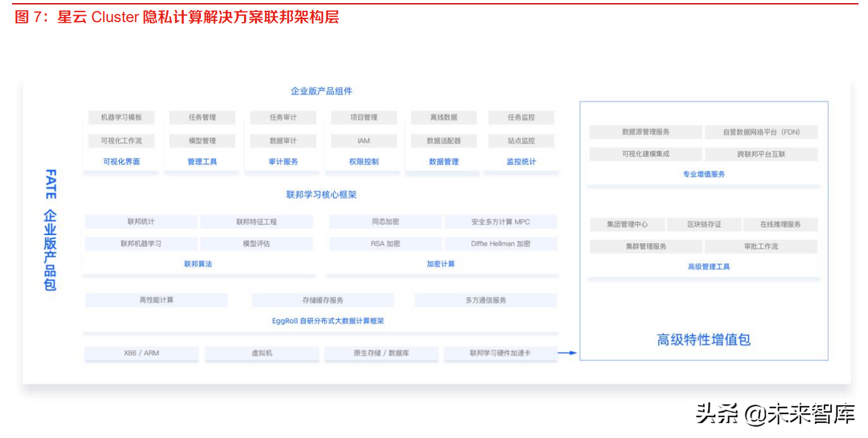The height and width of the screenshot is (438, 868).
Task: Click the 在线推理服务 box
Action: (x=781, y=224)
